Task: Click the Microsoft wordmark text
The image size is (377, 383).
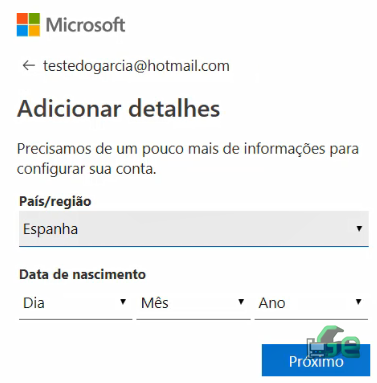Action: coord(86,25)
